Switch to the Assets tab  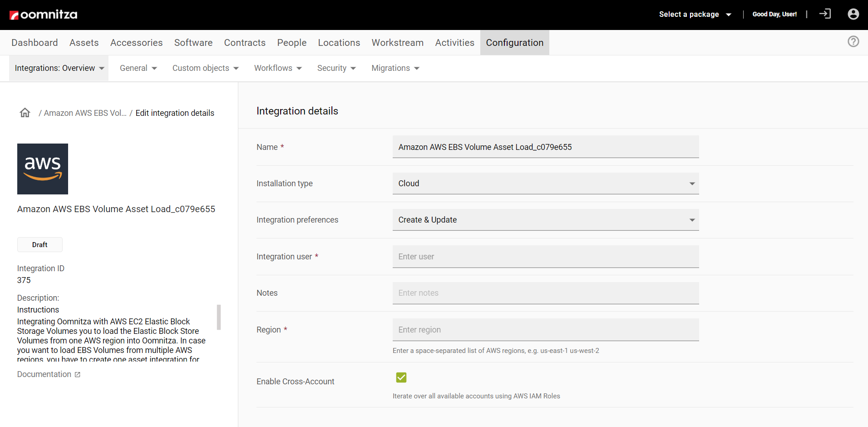(84, 43)
